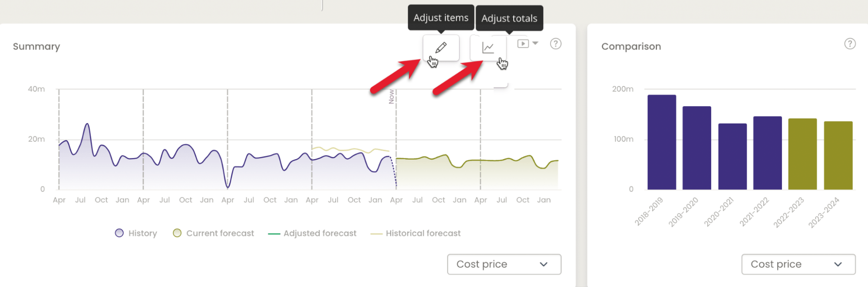Open the Summary Cost price dropdown

pos(504,264)
